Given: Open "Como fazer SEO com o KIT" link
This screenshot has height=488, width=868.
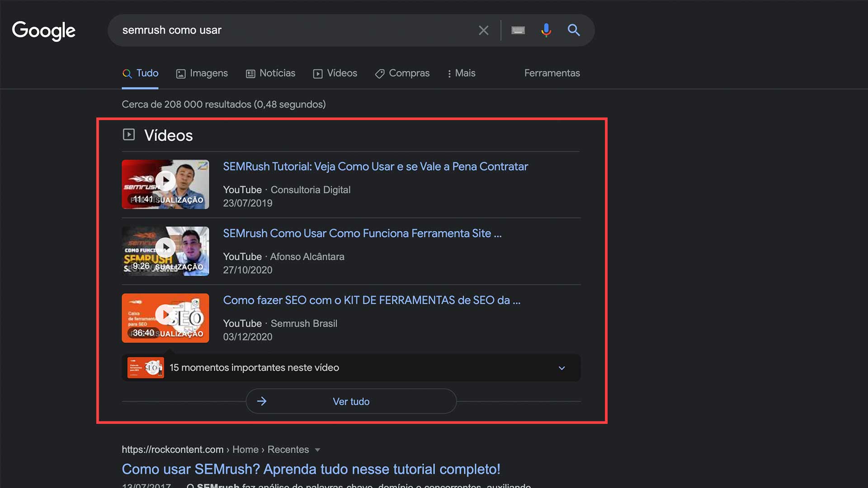Looking at the screenshot, I should tap(372, 300).
